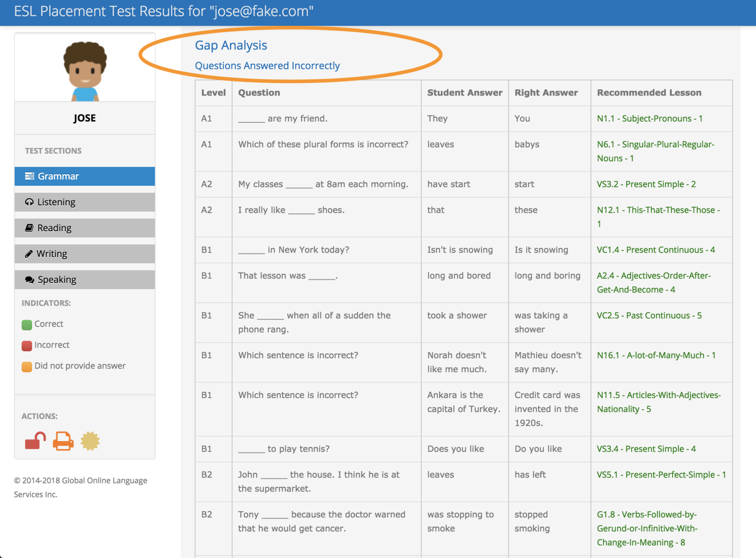Screen dimensions: 756x558
Task: Follow VC1.4 Present Continuous lesson link
Action: click(x=656, y=250)
